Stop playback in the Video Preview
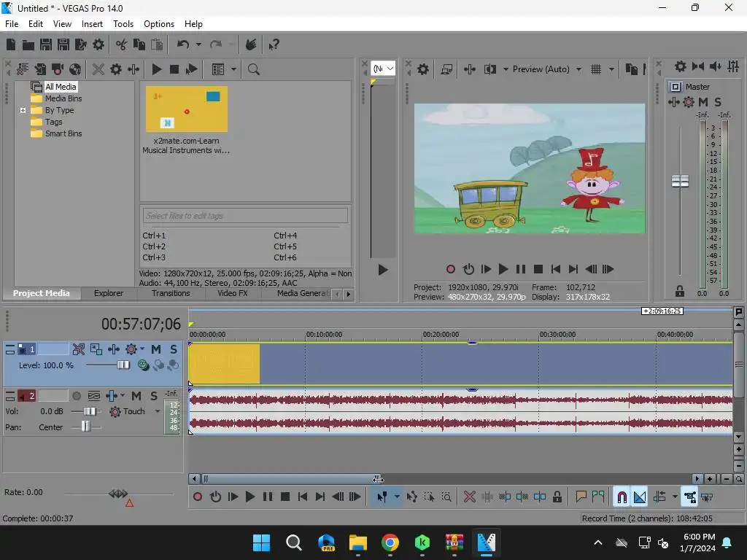The width and height of the screenshot is (747, 560). tap(538, 270)
